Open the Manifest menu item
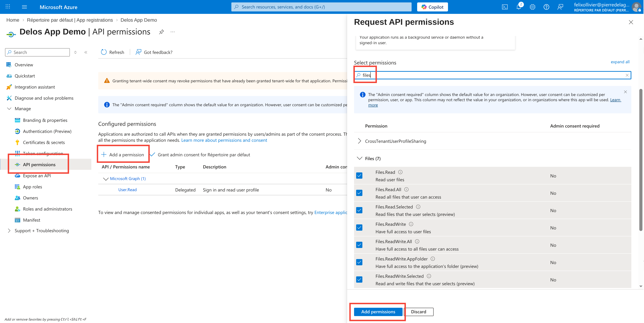Image resolution: width=644 pixels, height=323 pixels. [32, 220]
